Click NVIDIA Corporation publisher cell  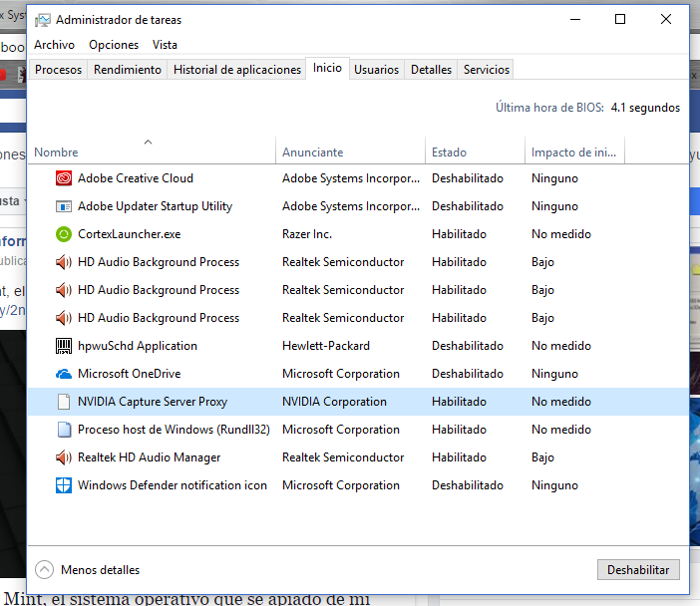(x=334, y=401)
